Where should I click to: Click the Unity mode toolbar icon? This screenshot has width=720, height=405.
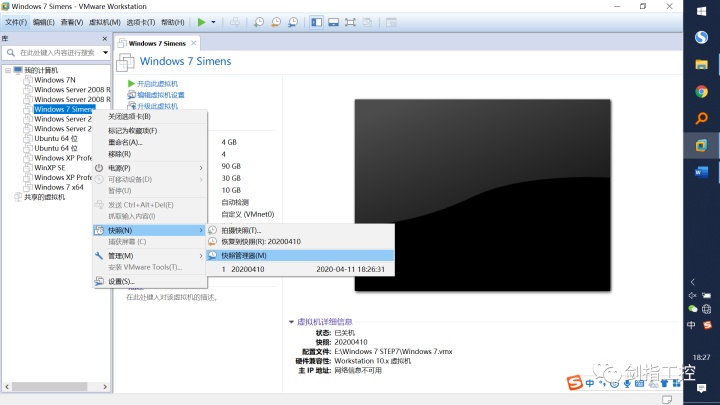[x=367, y=22]
